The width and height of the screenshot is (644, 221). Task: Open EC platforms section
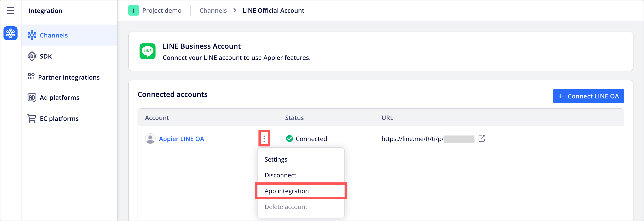(69, 118)
